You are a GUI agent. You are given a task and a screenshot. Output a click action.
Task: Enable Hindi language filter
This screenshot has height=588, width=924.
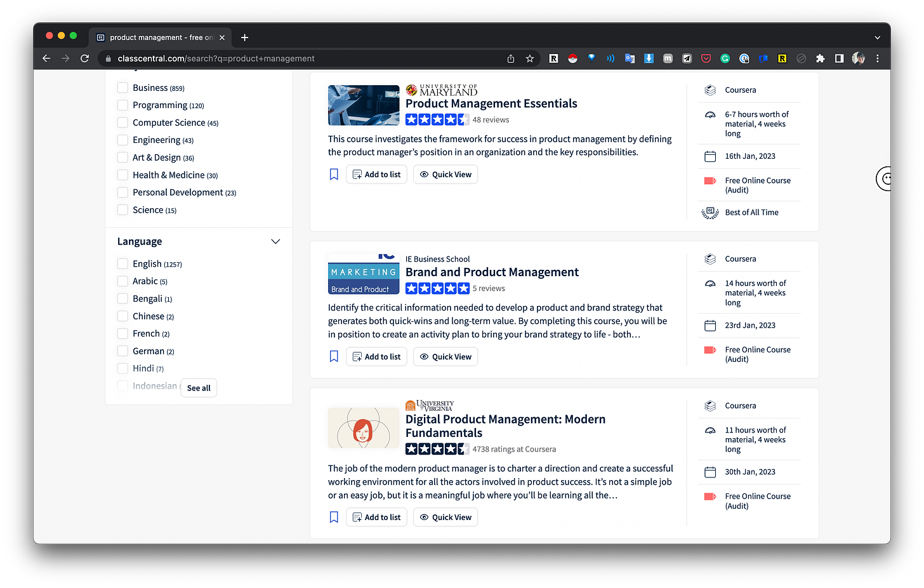pyautogui.click(x=122, y=368)
